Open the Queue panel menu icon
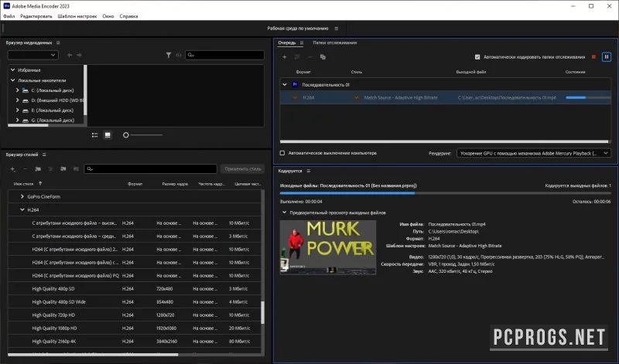The height and width of the screenshot is (364, 619). pos(302,43)
